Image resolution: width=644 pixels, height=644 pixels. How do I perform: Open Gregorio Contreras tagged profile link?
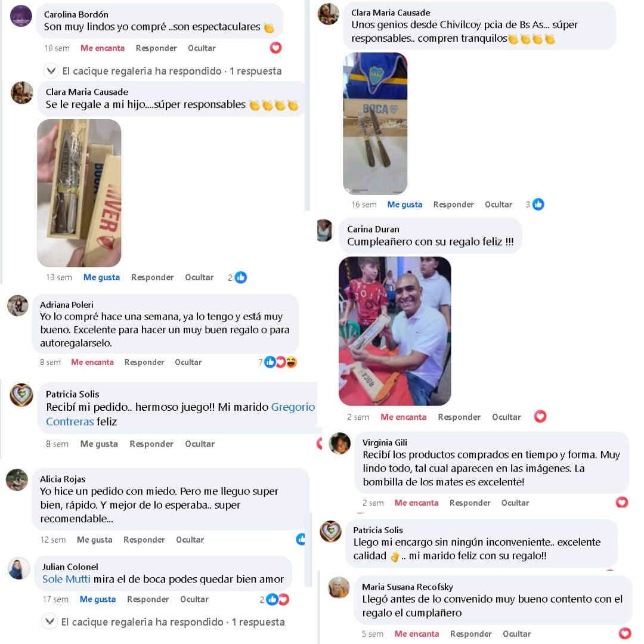coord(180,414)
